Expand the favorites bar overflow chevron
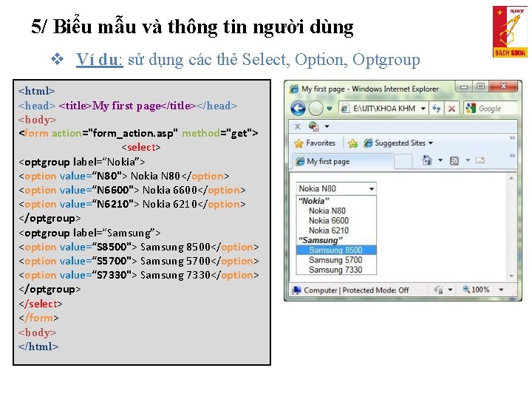Screen dimensions: 532x399 pos(512,137)
